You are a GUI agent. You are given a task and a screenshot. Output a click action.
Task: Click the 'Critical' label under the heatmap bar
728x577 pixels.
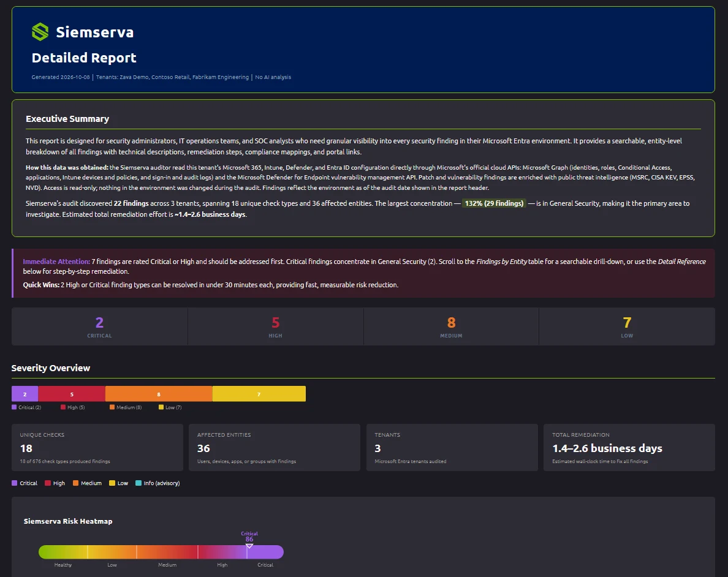(x=265, y=565)
